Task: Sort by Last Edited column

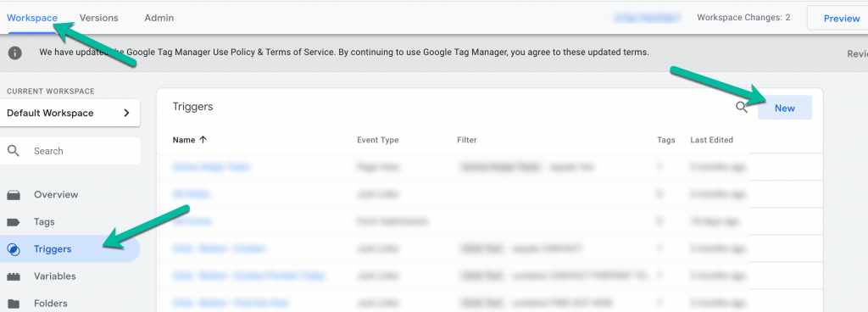Action: [711, 140]
